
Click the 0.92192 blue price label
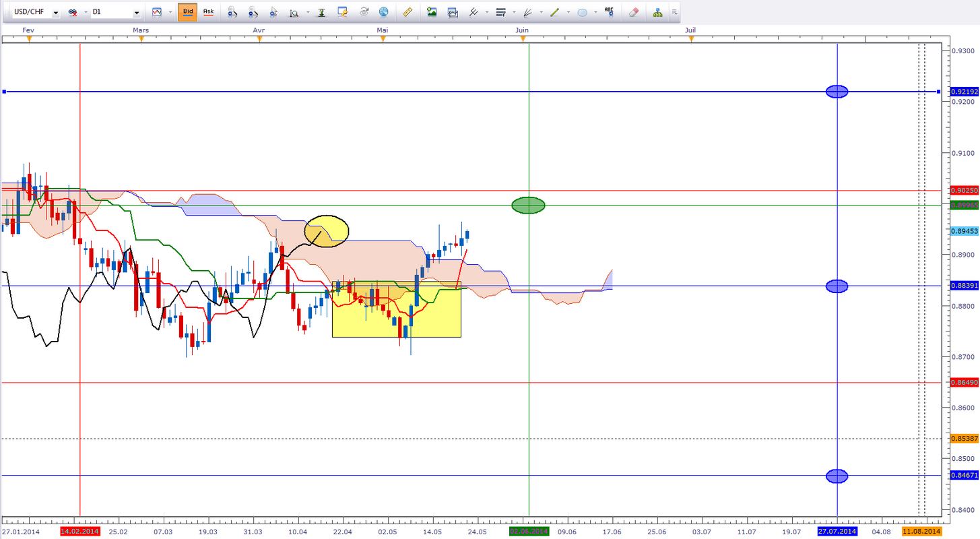pyautogui.click(x=963, y=92)
